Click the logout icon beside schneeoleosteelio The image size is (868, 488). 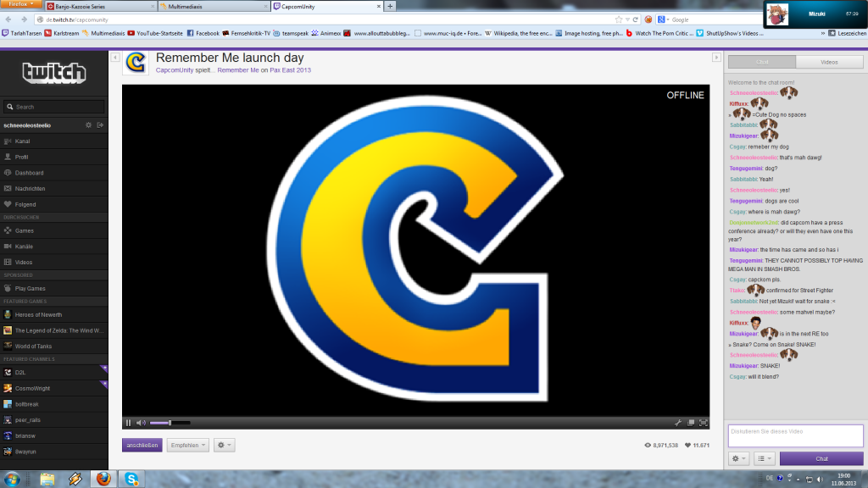tap(100, 125)
